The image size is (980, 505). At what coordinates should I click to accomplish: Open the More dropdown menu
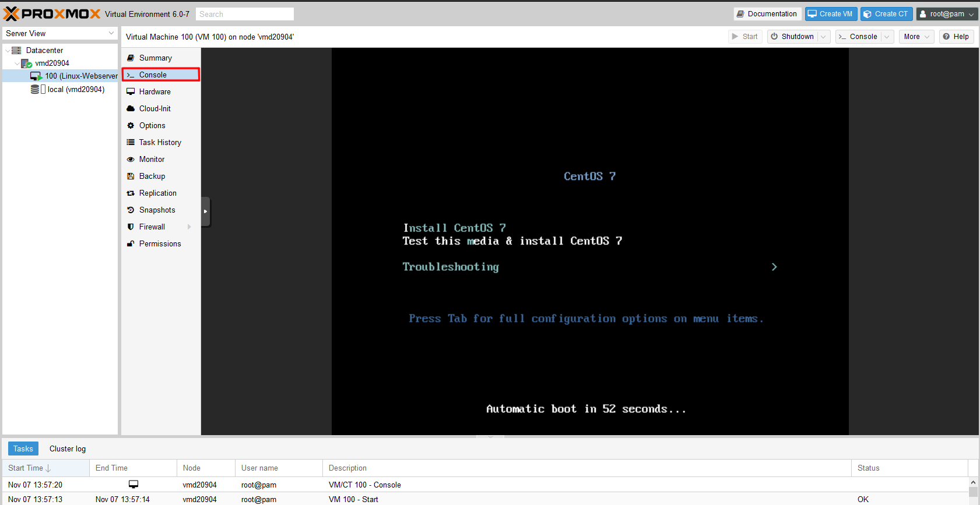[x=916, y=36]
